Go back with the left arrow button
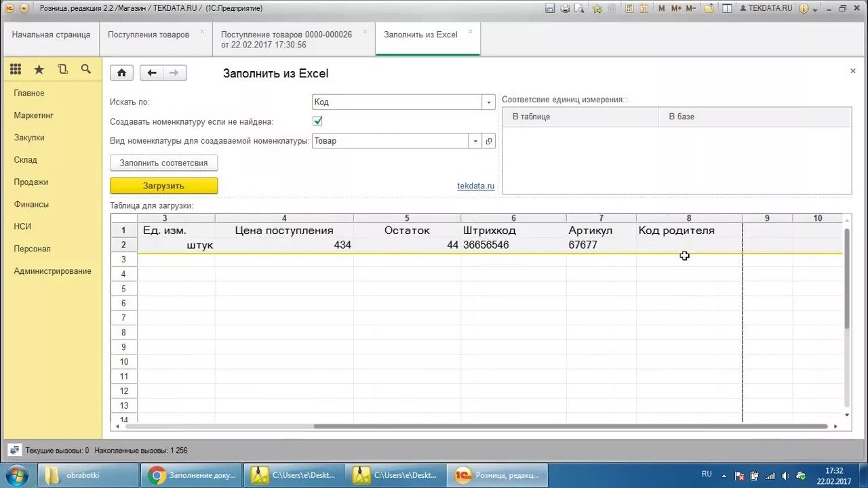 pyautogui.click(x=152, y=73)
